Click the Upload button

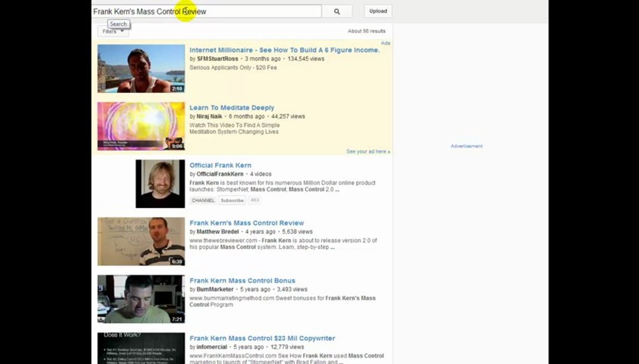point(378,11)
